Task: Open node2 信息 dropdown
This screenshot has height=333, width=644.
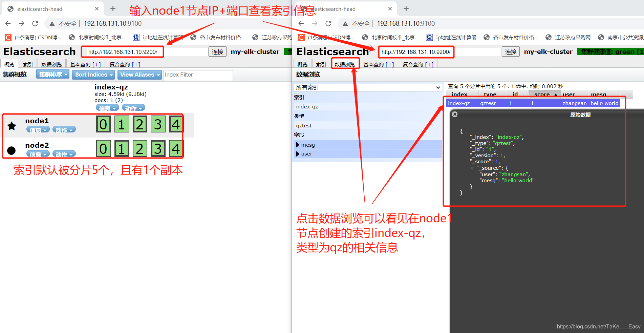Action: 38,154
